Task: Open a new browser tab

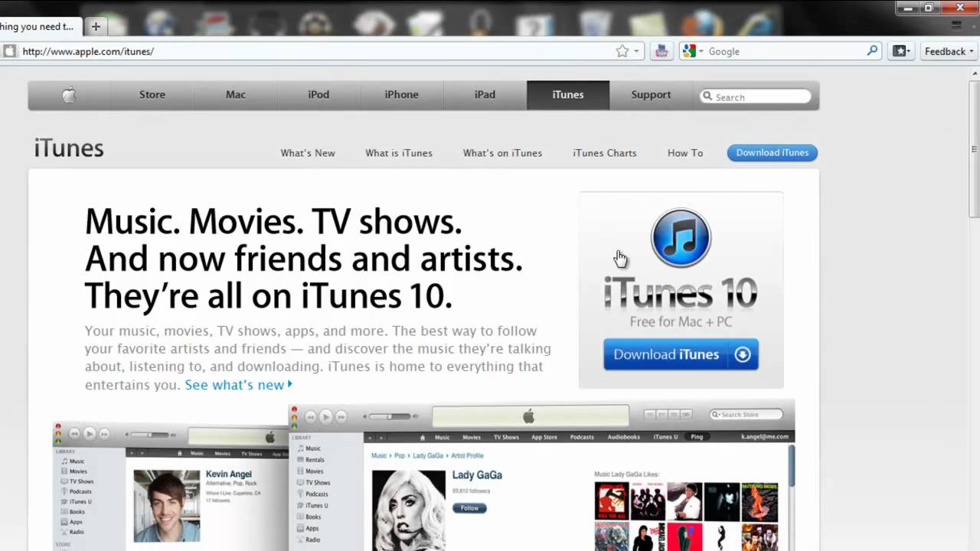Action: click(x=96, y=26)
